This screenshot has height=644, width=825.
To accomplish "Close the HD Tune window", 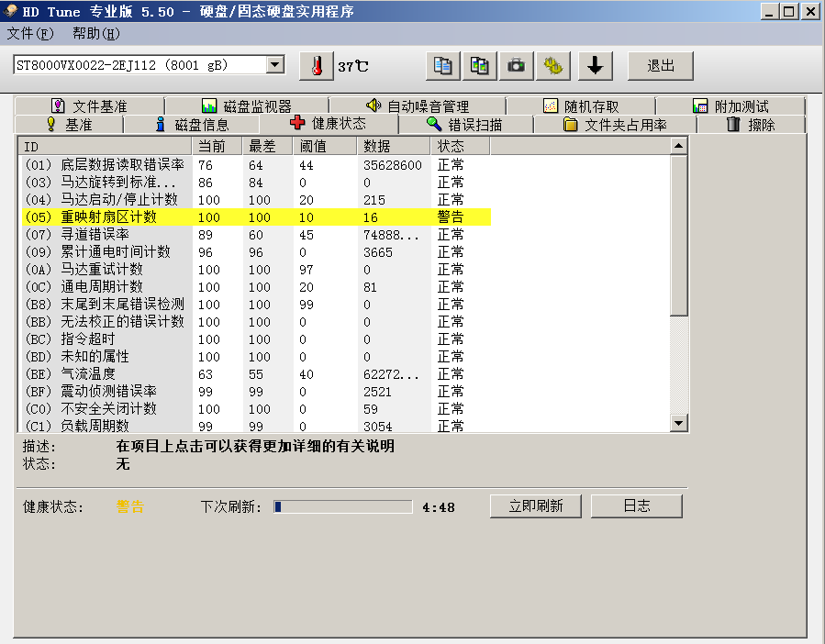I will coord(811,11).
